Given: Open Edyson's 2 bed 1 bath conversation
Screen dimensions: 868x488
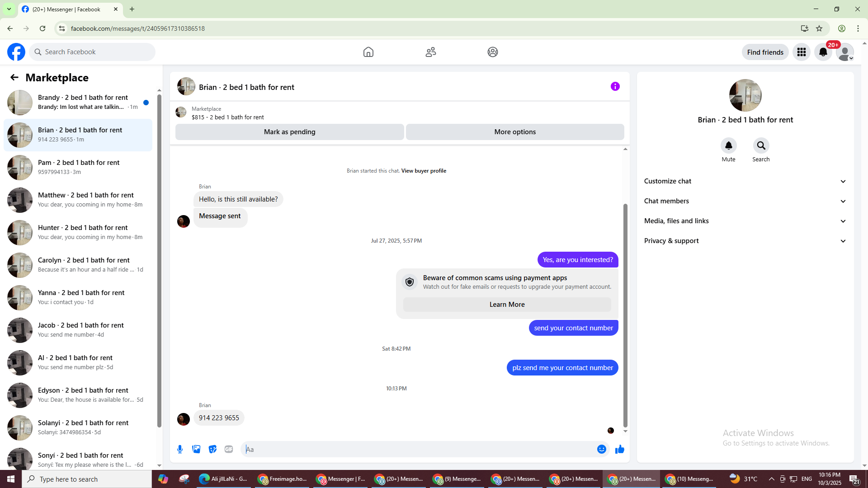Looking at the screenshot, I should pyautogui.click(x=78, y=395).
